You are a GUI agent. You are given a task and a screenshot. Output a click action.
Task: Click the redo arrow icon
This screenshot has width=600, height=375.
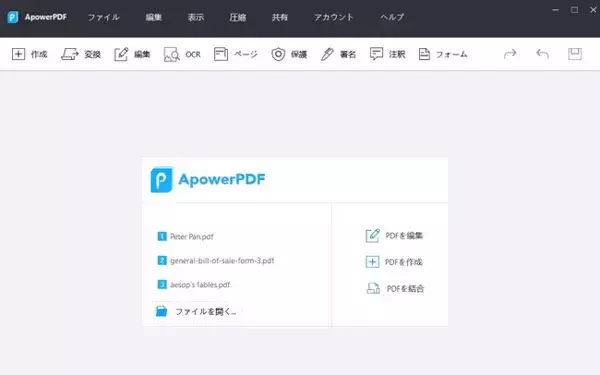[x=510, y=54]
